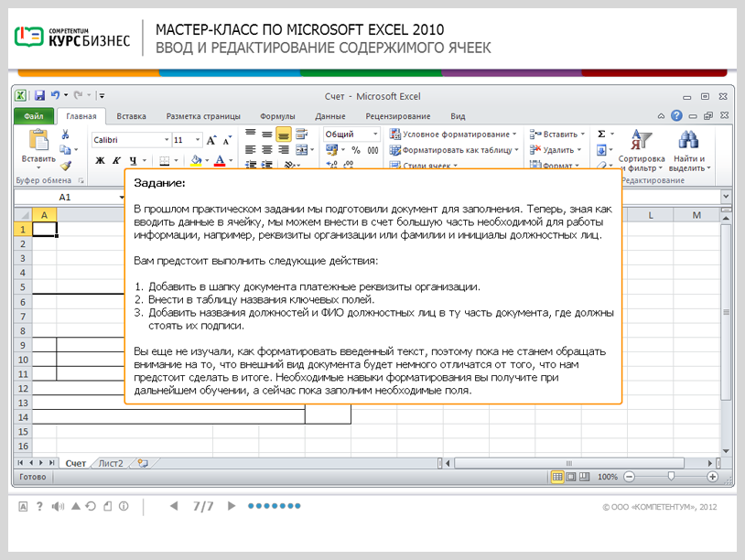This screenshot has width=745, height=560.
Task: Switch to the Разметка страницы tab
Action: tap(203, 116)
